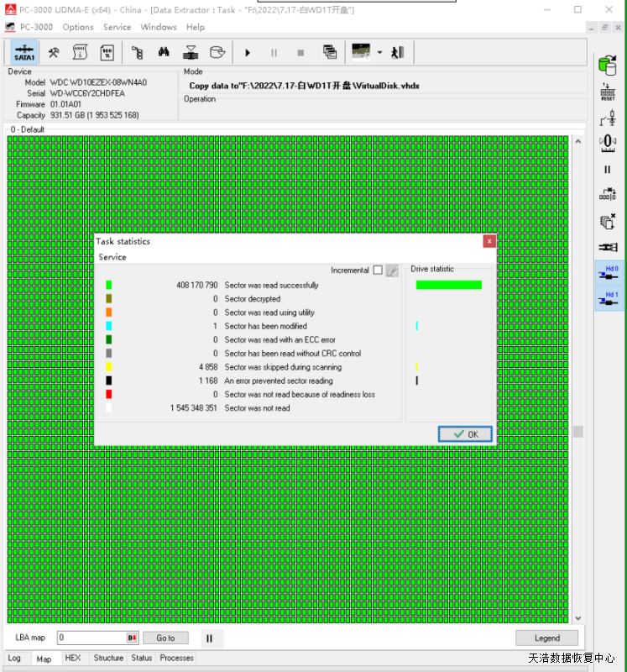Toggle head Hd 1 in sidebar
This screenshot has height=672, width=627.
point(608,299)
